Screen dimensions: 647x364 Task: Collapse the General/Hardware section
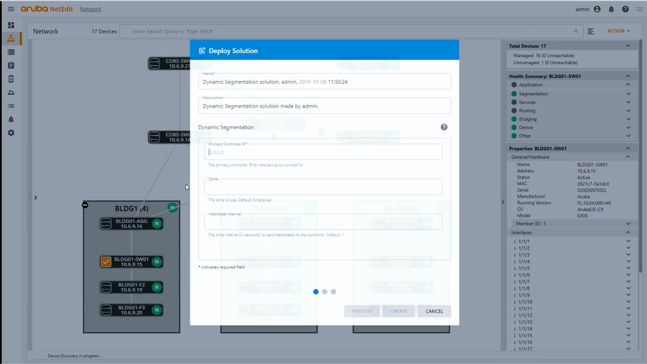(x=628, y=157)
